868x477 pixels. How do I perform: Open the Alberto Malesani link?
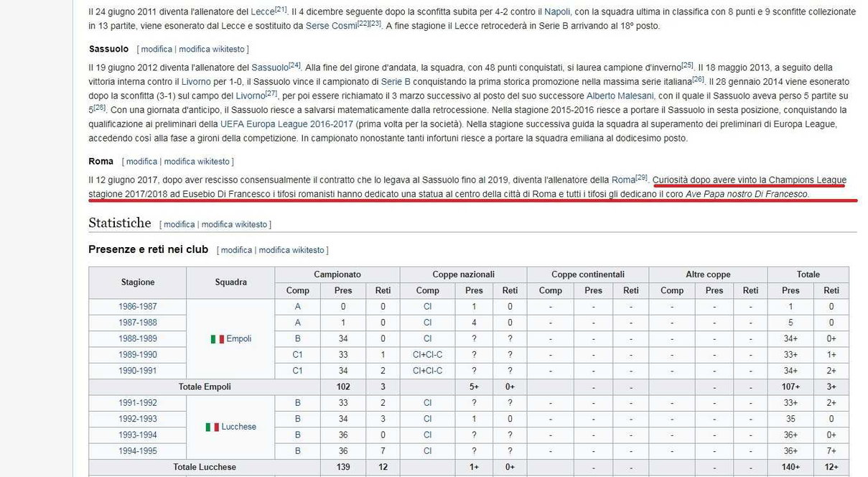click(619, 96)
